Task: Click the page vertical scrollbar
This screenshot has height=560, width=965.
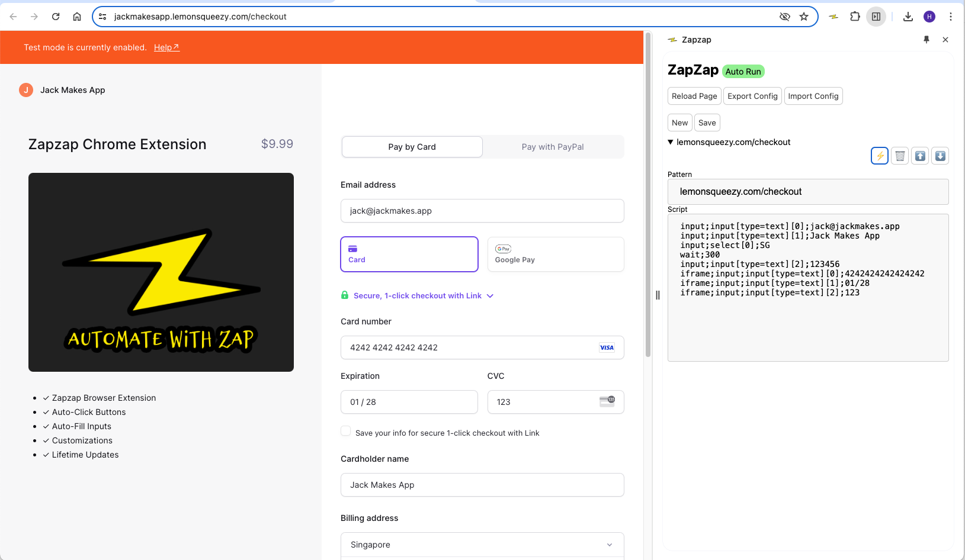Action: point(648,195)
